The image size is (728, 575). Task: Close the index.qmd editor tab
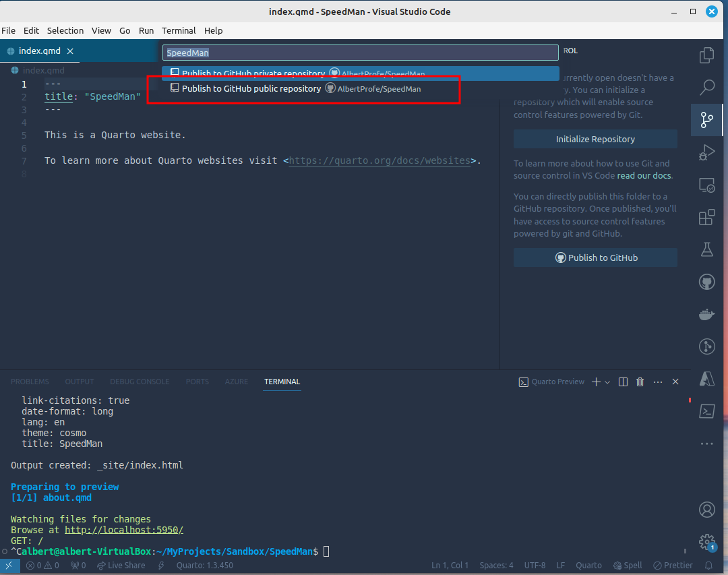pos(70,51)
